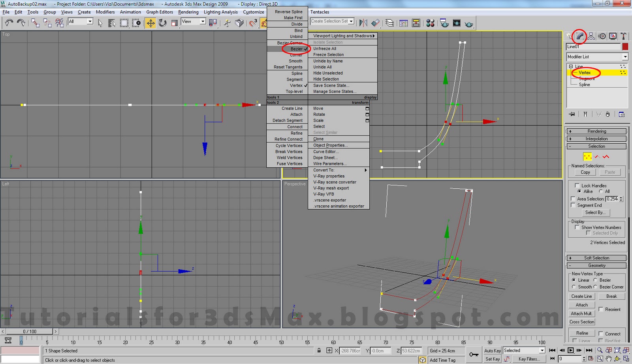The image size is (632, 364).
Task: Open the Hierarchy panel tab icon
Action: point(591,36)
